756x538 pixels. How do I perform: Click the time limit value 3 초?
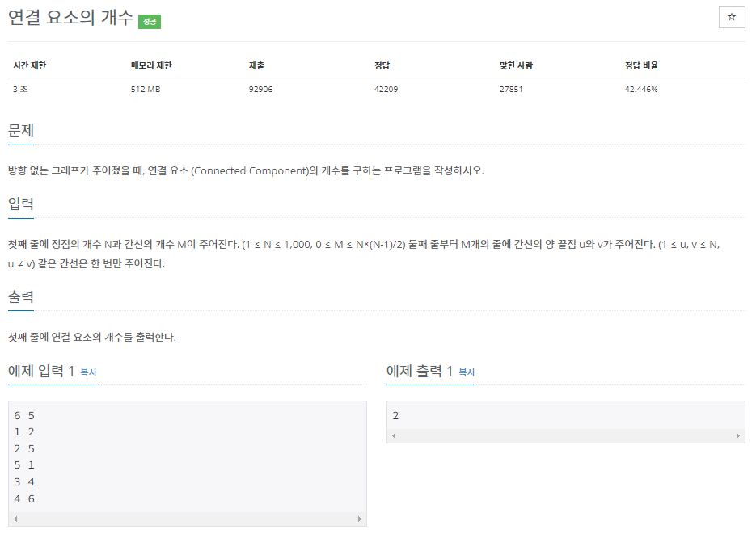pos(20,89)
